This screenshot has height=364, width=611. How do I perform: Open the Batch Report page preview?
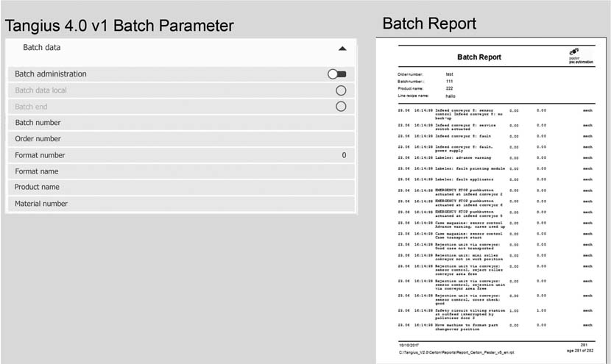click(x=495, y=199)
